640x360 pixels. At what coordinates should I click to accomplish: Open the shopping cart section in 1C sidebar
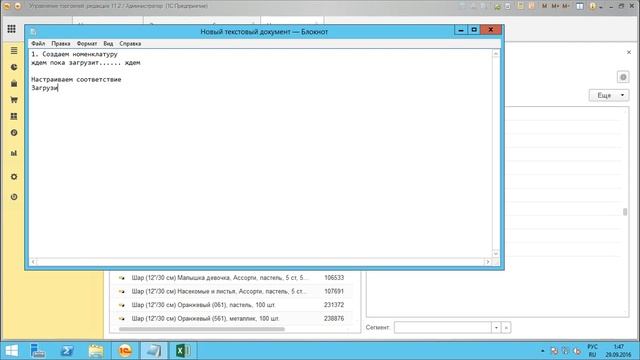tap(14, 100)
